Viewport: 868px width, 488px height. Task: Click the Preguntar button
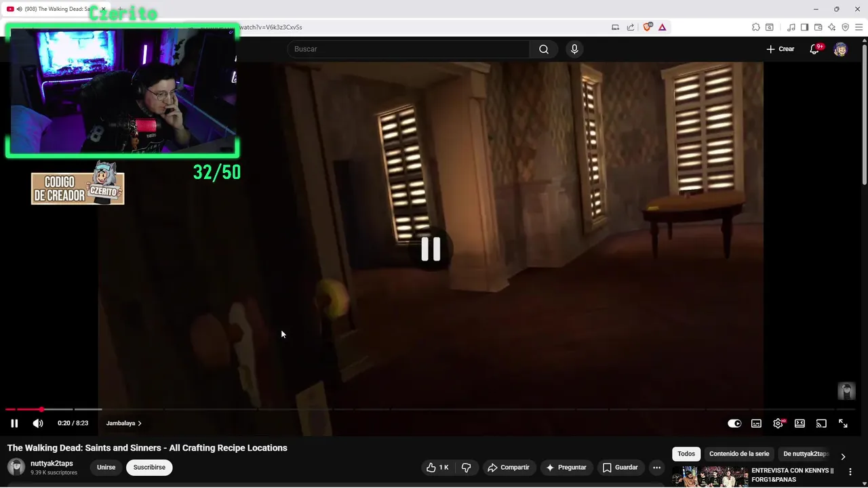pyautogui.click(x=566, y=468)
